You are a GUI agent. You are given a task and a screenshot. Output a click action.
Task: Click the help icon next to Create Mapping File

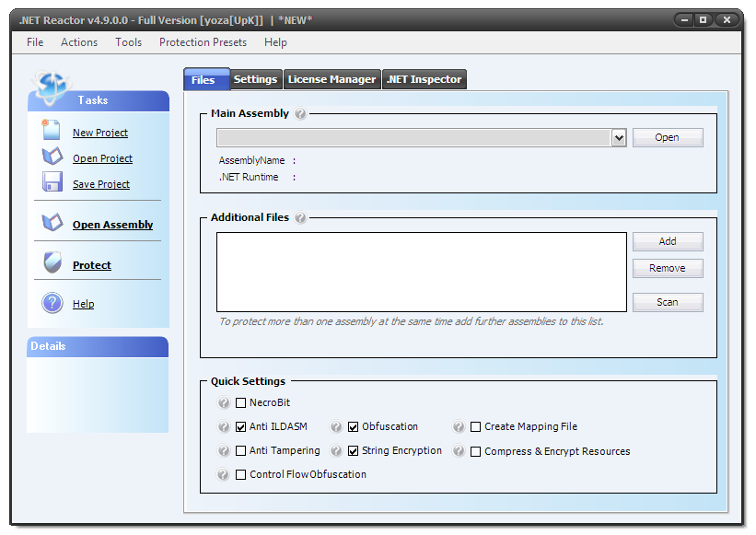pos(459,426)
